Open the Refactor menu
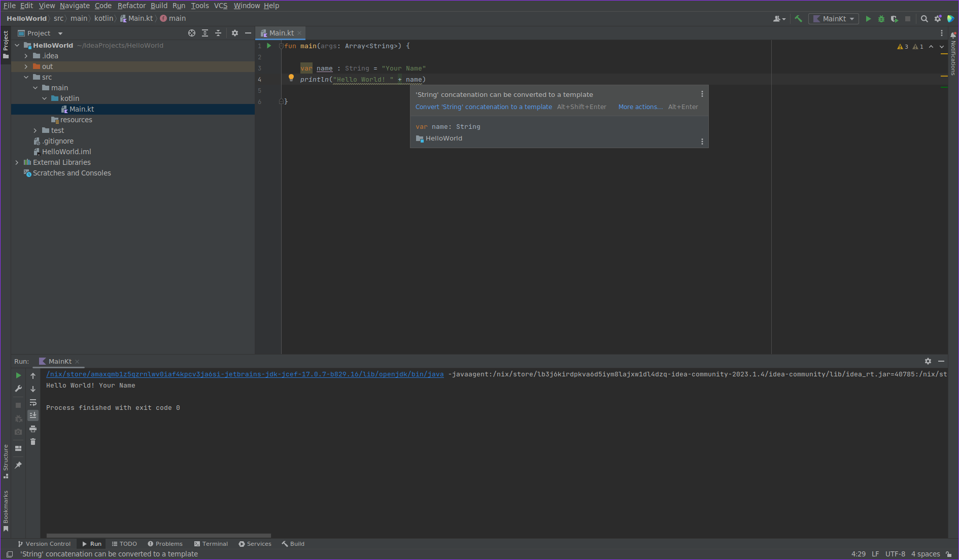 (x=131, y=6)
